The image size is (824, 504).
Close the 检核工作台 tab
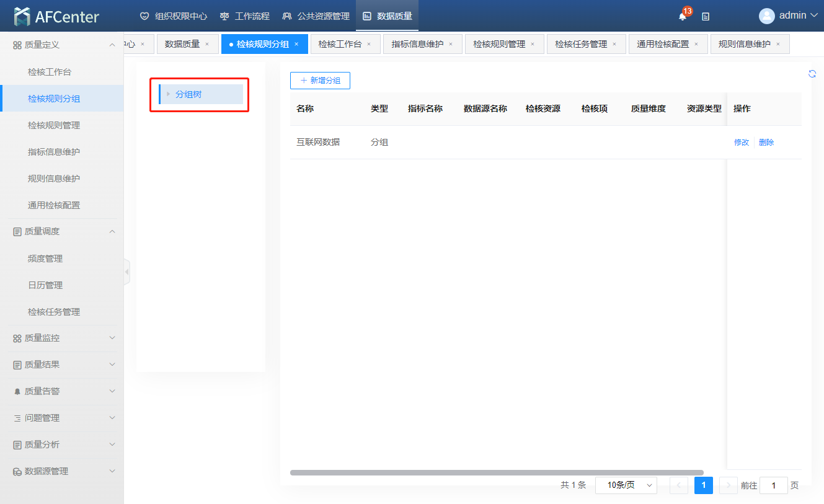tap(369, 44)
